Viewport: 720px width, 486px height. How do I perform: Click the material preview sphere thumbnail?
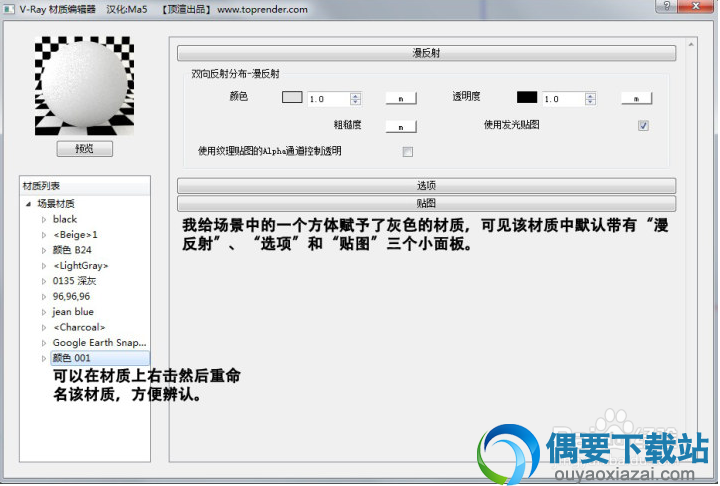[84, 86]
